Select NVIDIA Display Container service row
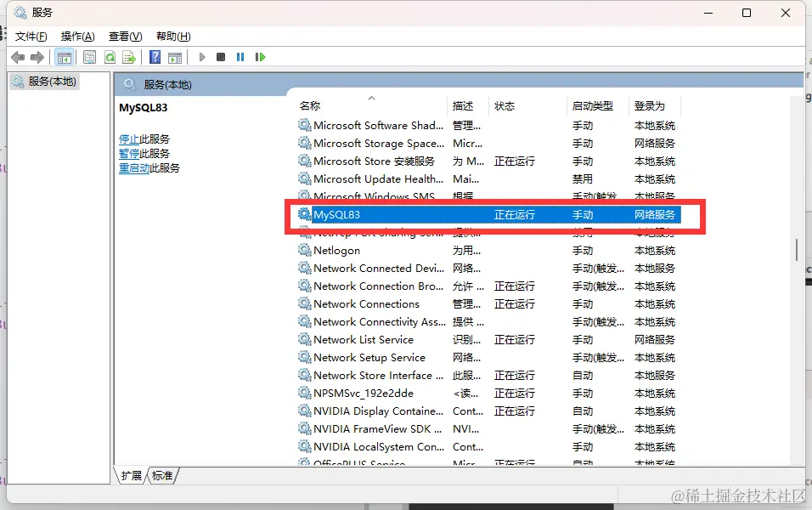 [489, 411]
